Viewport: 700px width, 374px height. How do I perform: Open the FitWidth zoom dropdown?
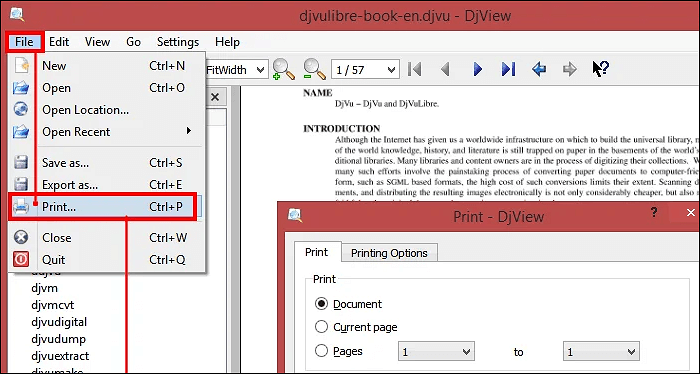(x=237, y=70)
